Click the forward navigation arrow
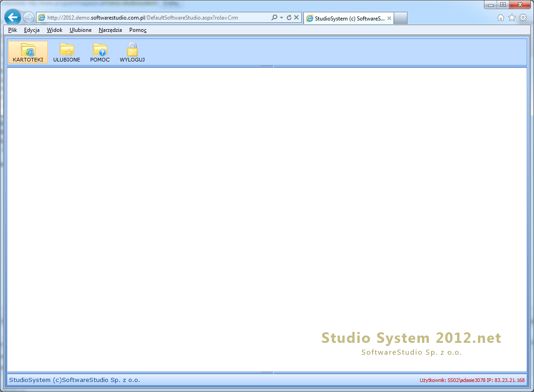534x392 pixels. pyautogui.click(x=28, y=17)
